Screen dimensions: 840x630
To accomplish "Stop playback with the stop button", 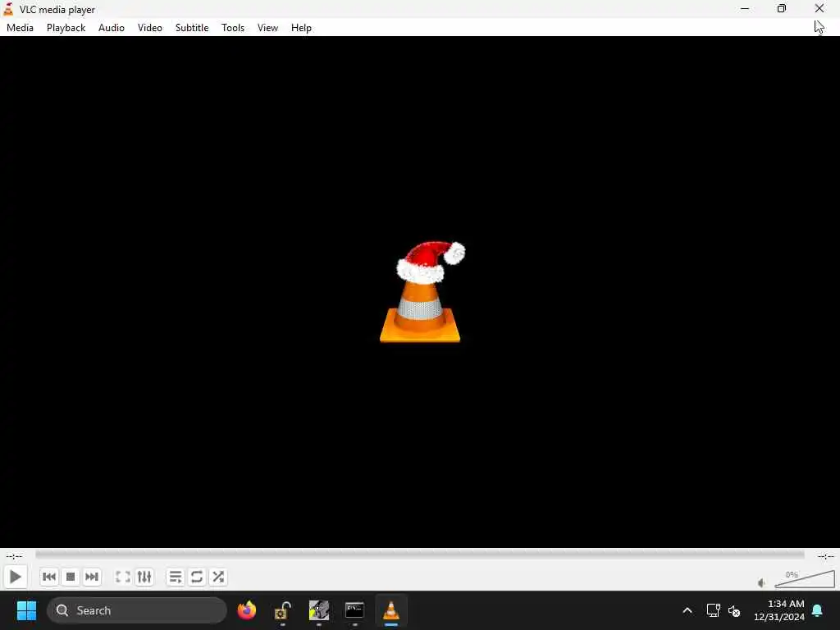I will pyautogui.click(x=71, y=577).
